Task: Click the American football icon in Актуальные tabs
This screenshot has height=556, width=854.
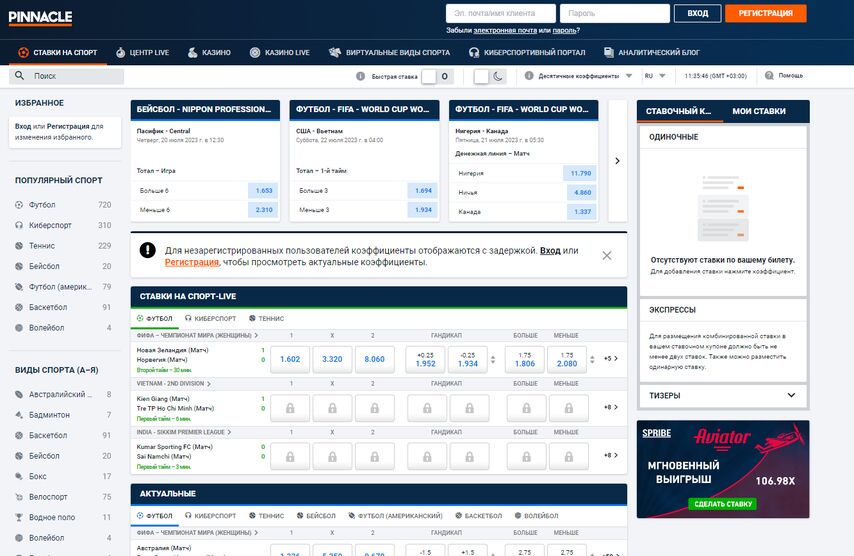Action: 352,516
